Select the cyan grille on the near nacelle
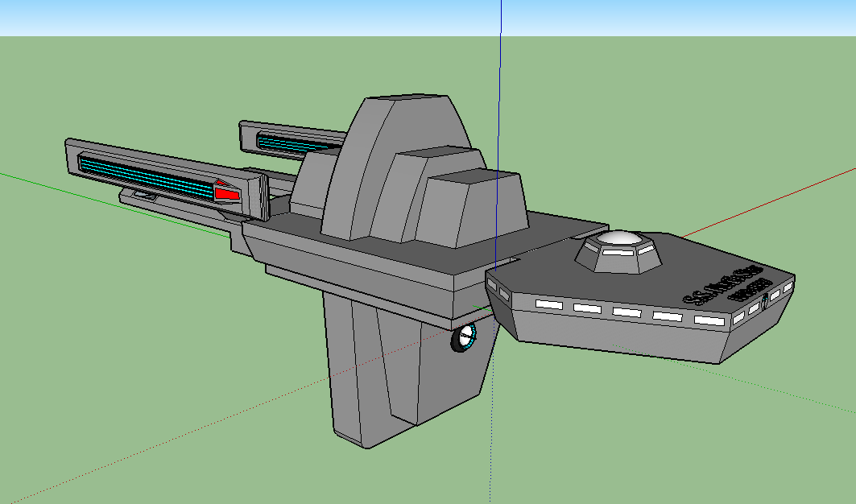The width and height of the screenshot is (856, 504). pos(145,176)
